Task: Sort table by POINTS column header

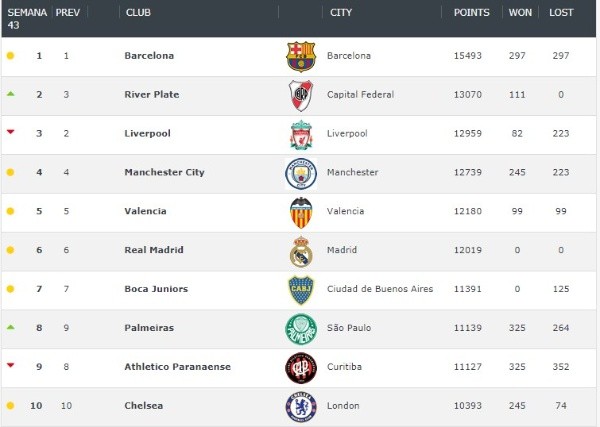Action: pos(471,13)
